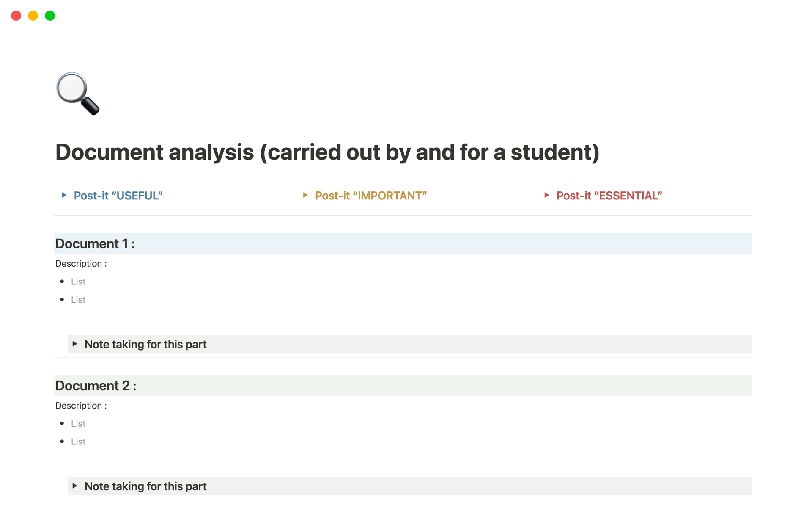Click the page title "Document analysis"

pyautogui.click(x=328, y=152)
